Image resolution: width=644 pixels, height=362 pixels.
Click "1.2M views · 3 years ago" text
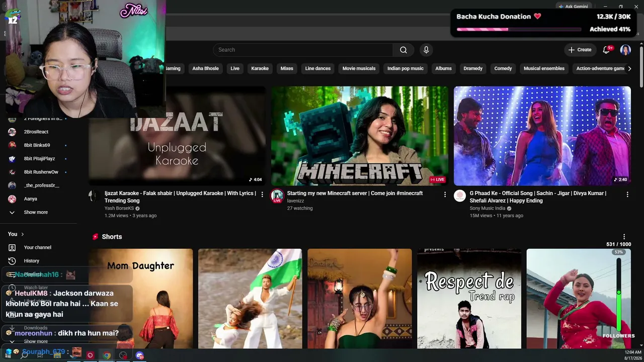click(x=131, y=216)
